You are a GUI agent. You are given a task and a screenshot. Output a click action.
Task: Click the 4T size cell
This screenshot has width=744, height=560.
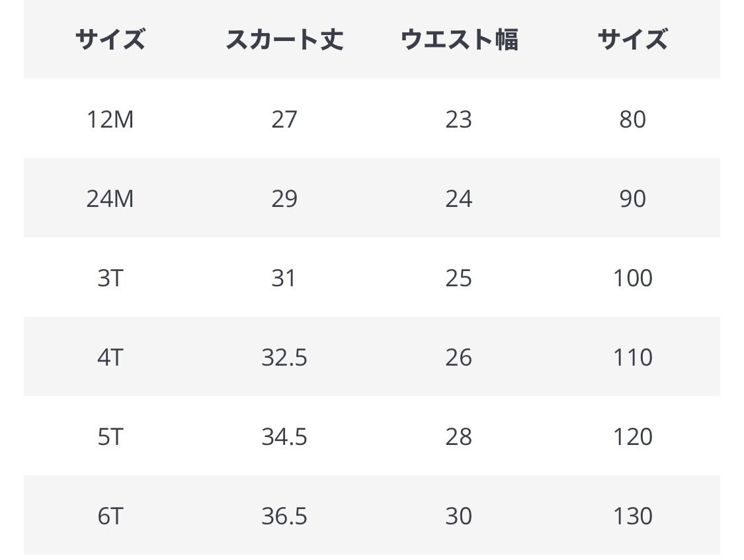coord(110,358)
